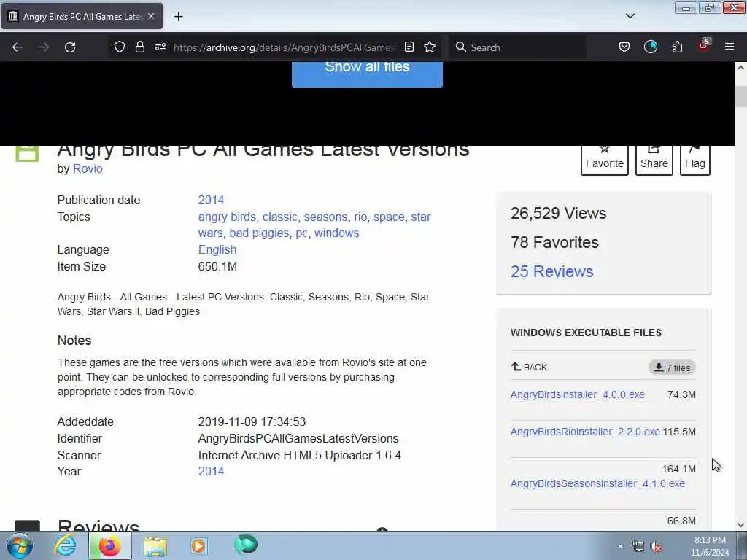Show hidden tray icons arrow

point(620,547)
